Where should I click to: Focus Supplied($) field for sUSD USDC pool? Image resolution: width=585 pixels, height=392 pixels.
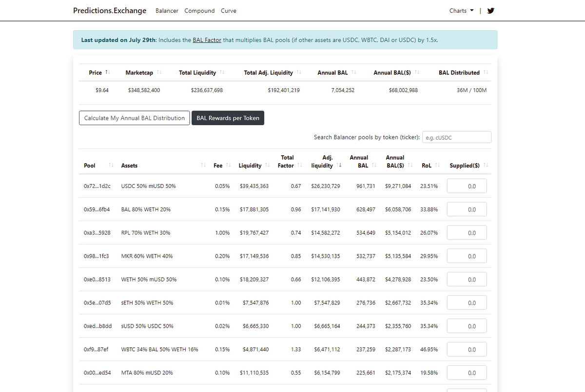[x=467, y=326]
